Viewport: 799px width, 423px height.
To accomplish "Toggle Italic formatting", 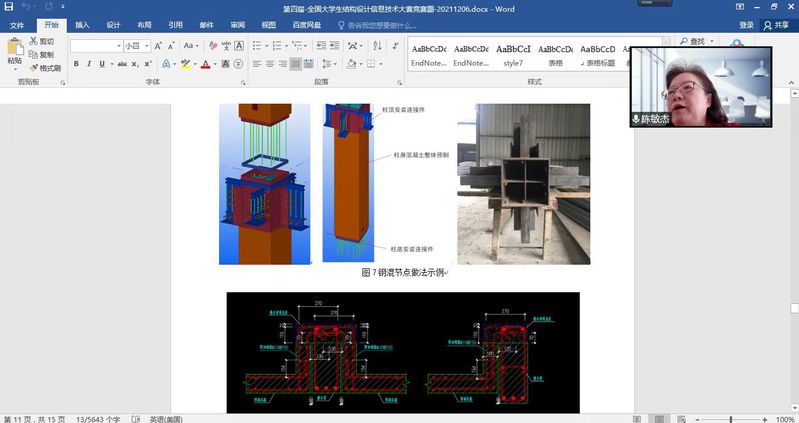I will coord(89,64).
